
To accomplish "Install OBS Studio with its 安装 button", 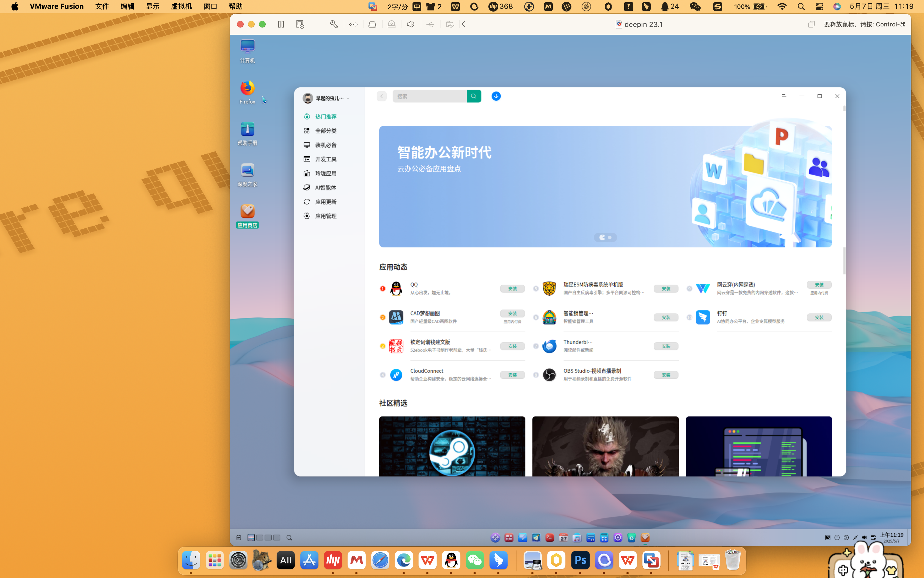I will point(666,375).
